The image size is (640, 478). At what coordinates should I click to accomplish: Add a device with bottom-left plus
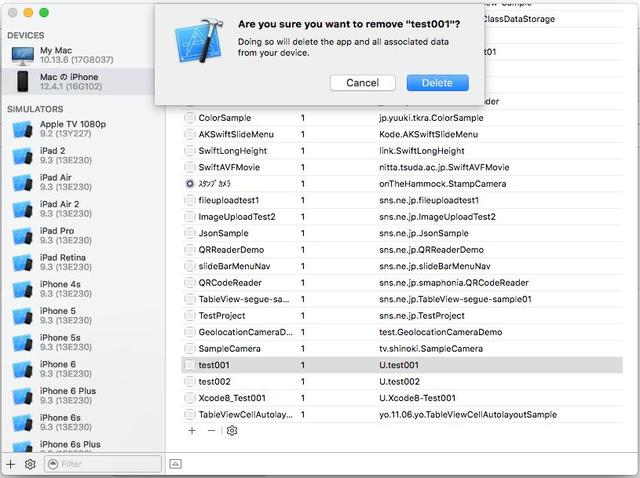(x=11, y=464)
